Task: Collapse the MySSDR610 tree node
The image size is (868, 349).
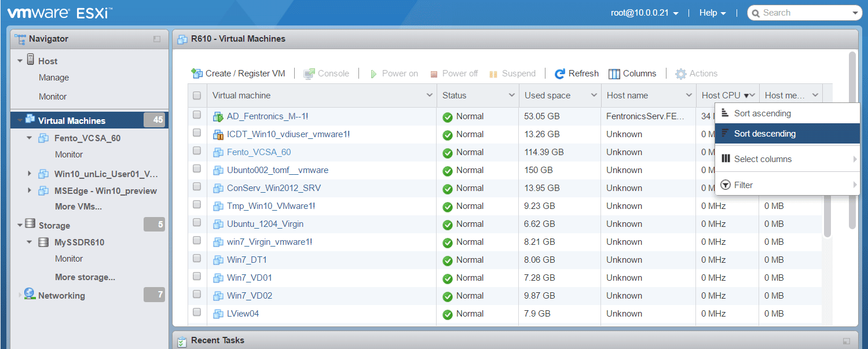Action: (30, 242)
